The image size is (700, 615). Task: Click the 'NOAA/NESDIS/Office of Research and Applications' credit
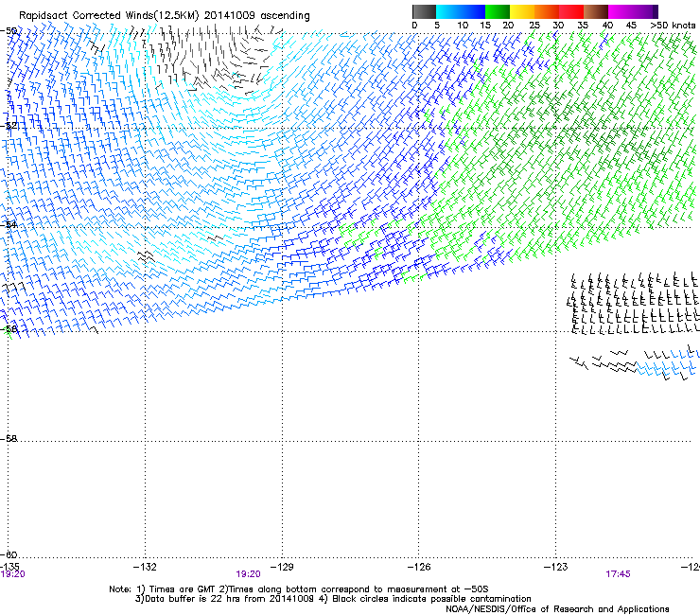pos(557,609)
